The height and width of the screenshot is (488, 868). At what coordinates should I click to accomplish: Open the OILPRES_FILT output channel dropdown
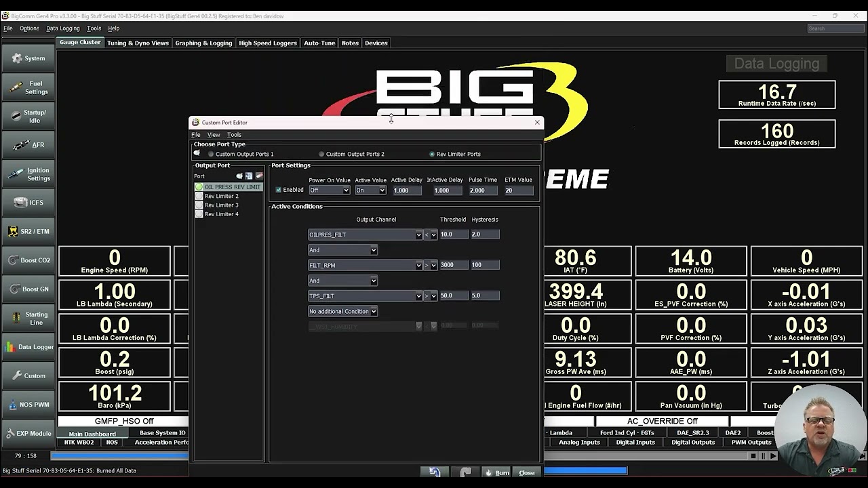[x=366, y=235]
